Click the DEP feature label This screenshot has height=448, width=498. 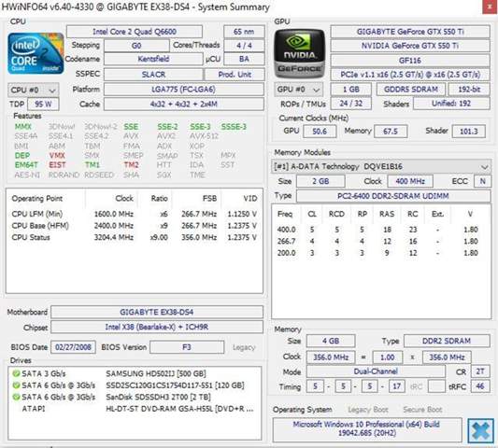tap(22, 156)
